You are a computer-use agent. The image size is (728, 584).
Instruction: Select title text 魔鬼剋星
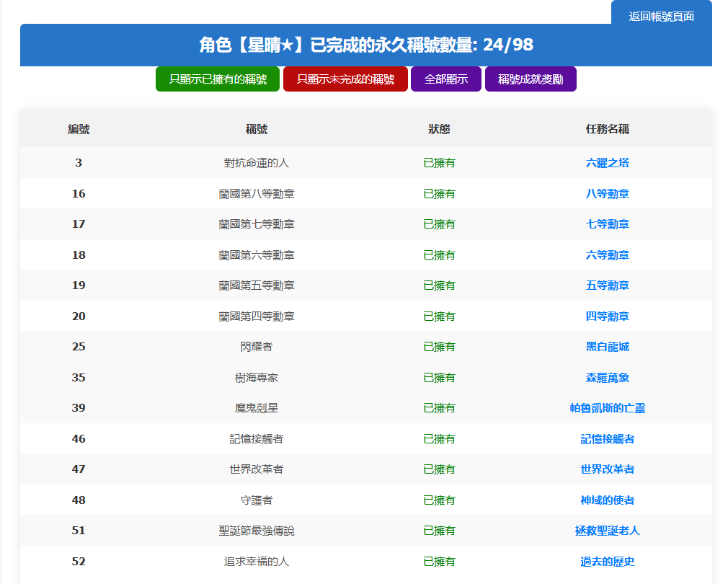(257, 408)
